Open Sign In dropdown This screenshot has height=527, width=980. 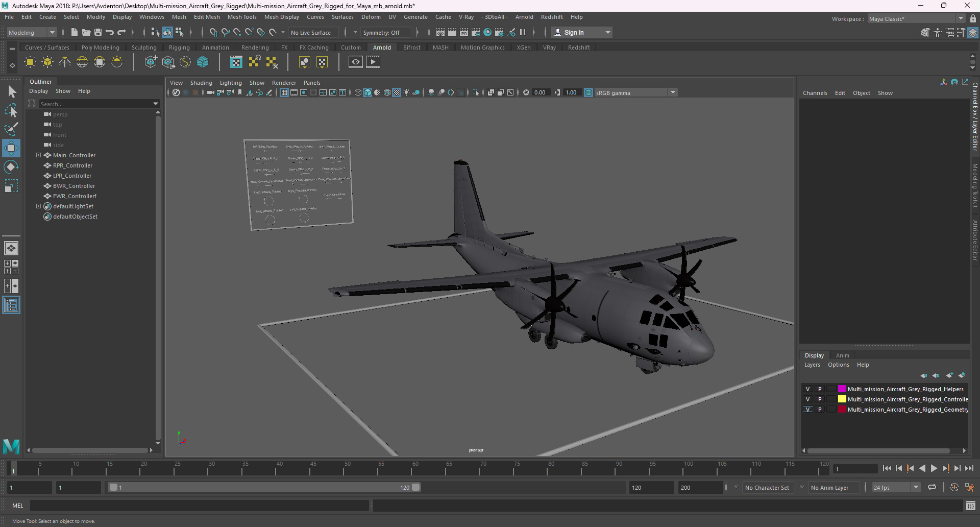[x=582, y=32]
